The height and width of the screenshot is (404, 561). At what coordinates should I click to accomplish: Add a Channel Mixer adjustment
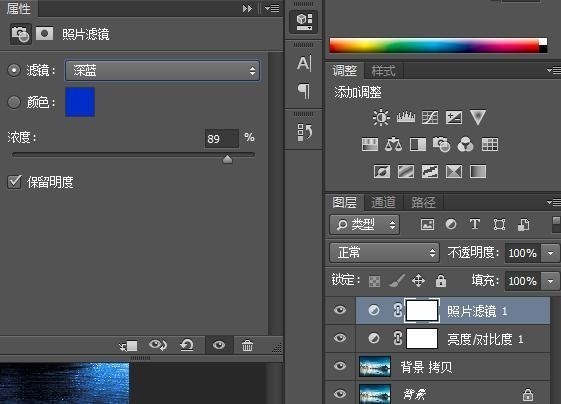(x=465, y=145)
